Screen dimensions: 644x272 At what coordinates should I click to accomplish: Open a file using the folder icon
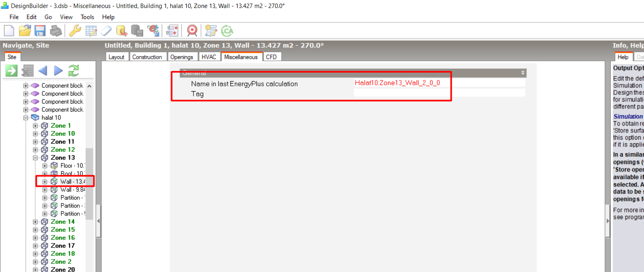pos(25,31)
